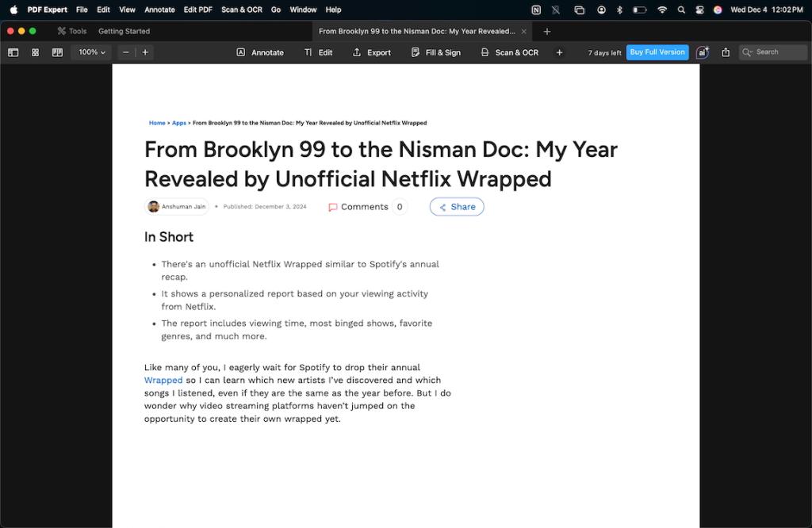Screen dimensions: 812x528
Task: Zoom in with the plus button
Action: [145, 52]
